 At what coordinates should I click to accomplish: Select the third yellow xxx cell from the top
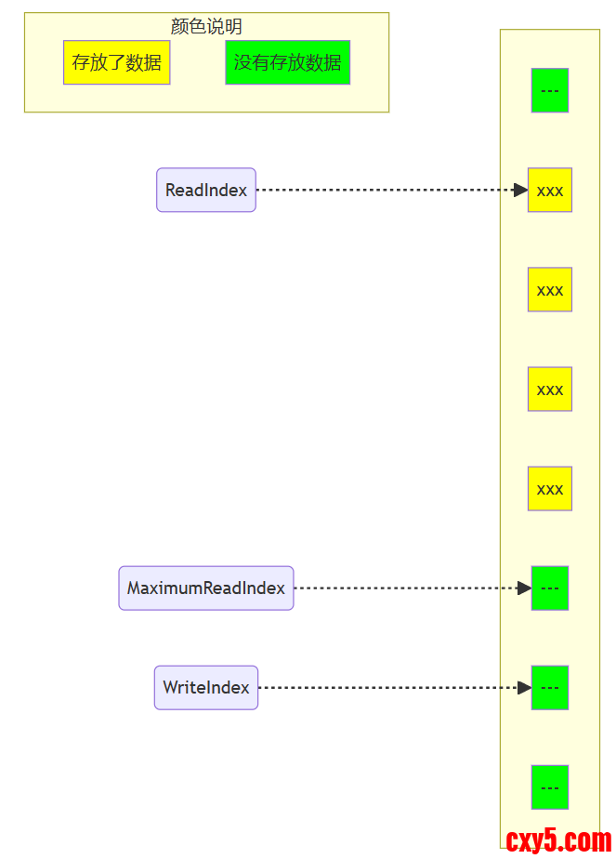tap(549, 389)
